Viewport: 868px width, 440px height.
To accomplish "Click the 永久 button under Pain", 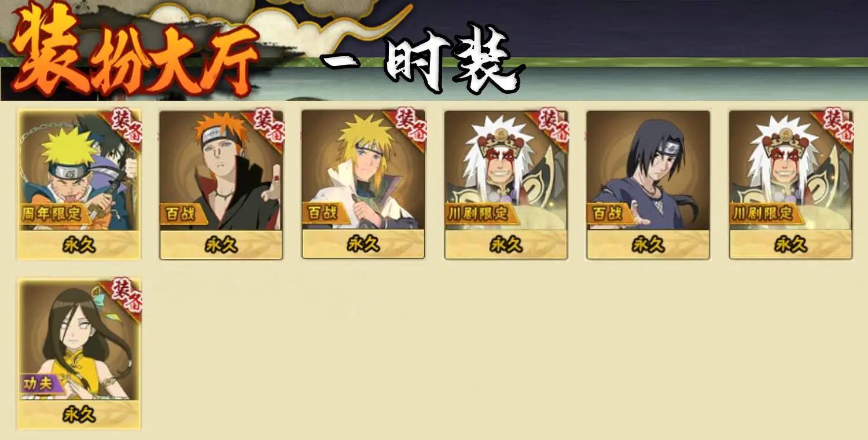I will coord(221,245).
